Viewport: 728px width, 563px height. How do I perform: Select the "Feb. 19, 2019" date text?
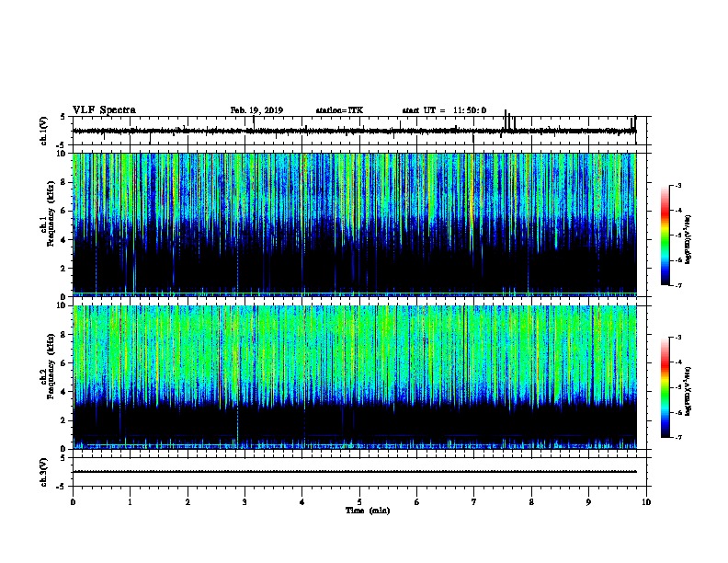[x=256, y=110]
